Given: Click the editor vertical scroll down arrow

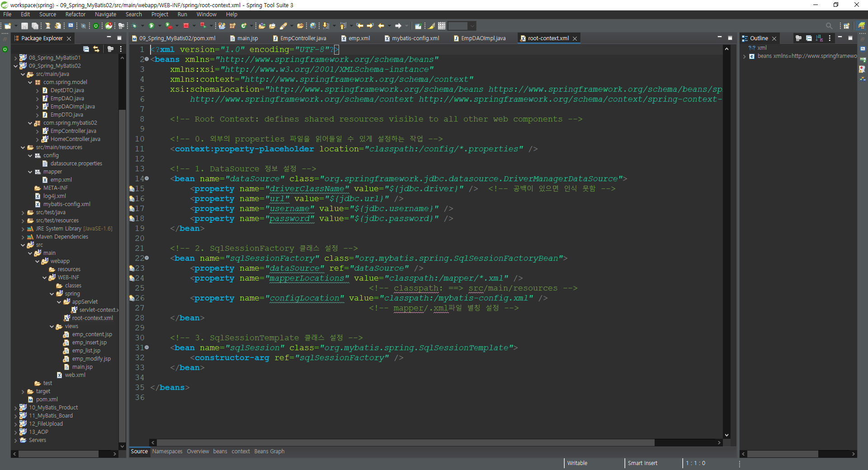Looking at the screenshot, I should [x=726, y=435].
